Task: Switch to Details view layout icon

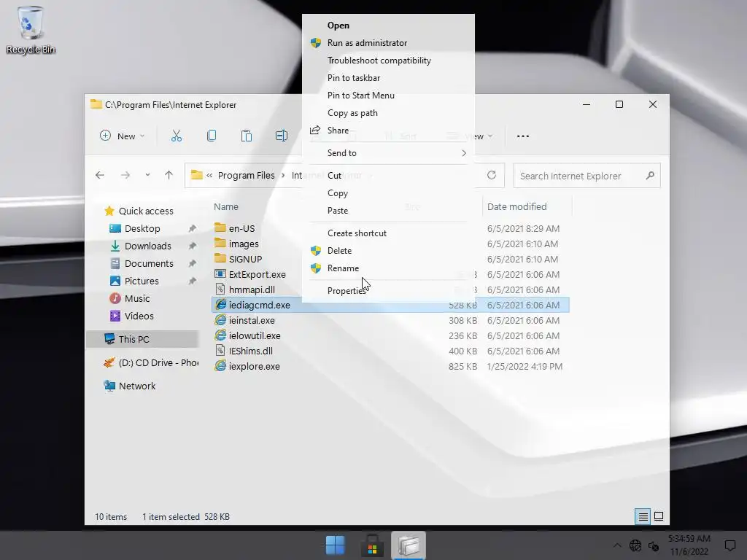Action: tap(643, 517)
